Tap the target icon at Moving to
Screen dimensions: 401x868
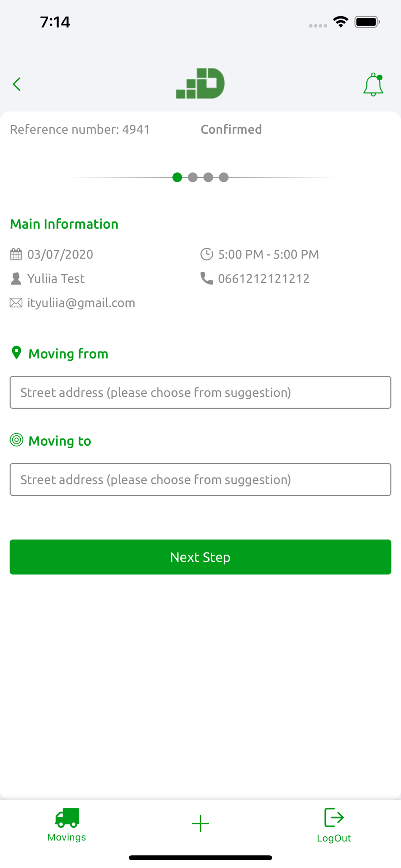[x=16, y=440]
